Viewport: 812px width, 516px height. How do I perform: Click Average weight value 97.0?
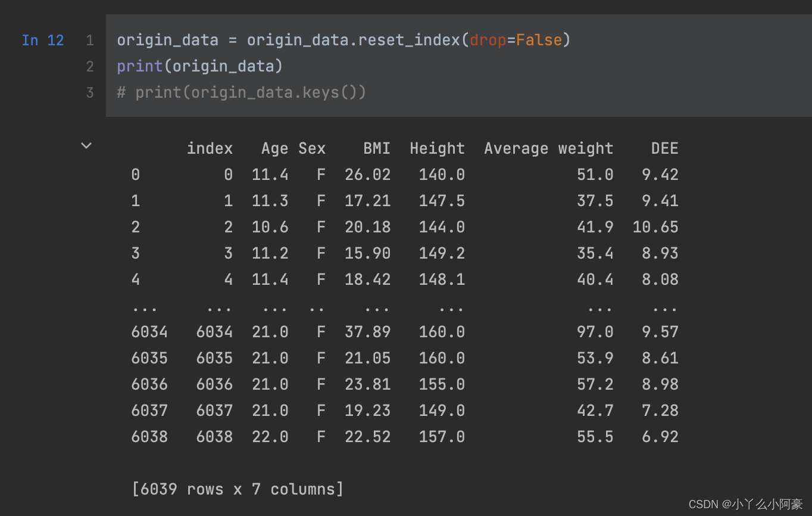pos(595,332)
